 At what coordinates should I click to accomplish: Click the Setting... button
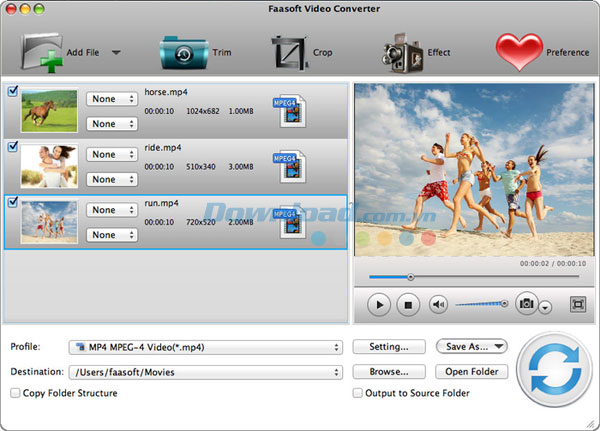[389, 347]
